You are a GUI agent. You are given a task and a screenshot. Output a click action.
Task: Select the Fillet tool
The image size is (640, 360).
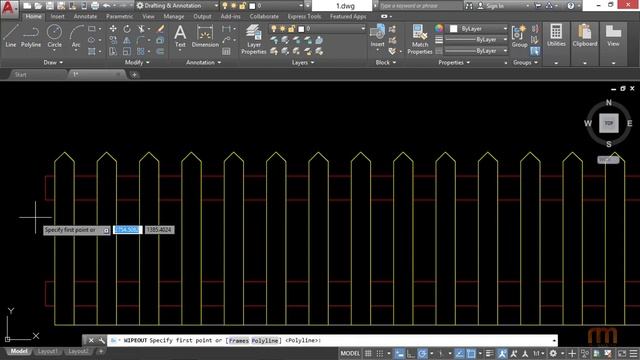click(x=141, y=40)
